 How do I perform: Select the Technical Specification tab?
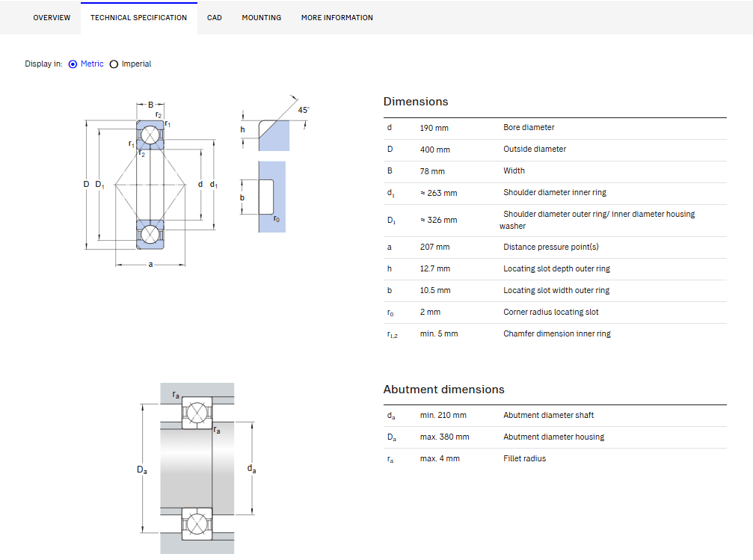tap(139, 18)
